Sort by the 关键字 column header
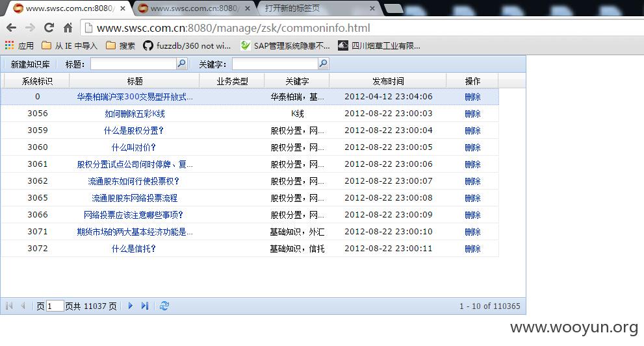 (x=297, y=81)
